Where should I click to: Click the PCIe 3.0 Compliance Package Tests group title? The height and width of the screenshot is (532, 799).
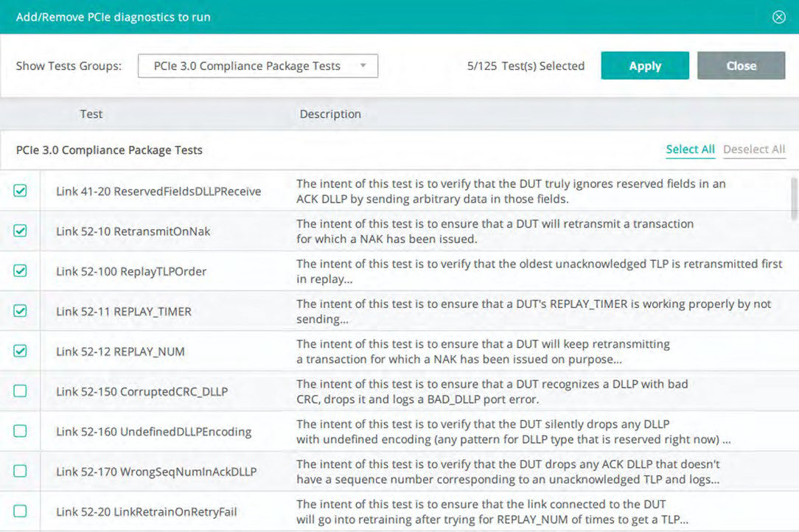109,150
